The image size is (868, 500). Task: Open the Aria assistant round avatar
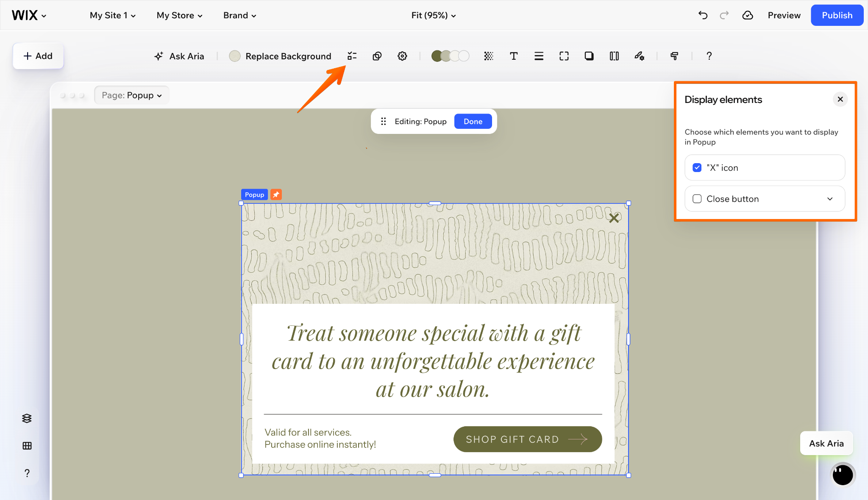[x=843, y=475]
